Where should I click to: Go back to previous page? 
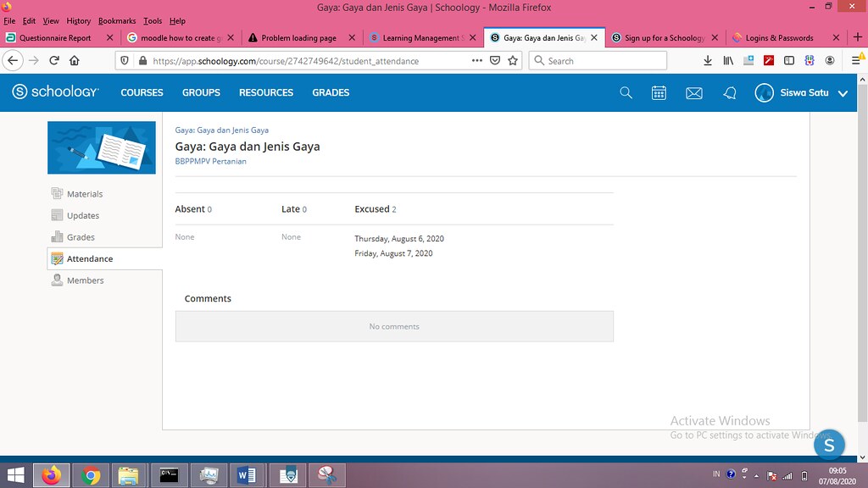pyautogui.click(x=13, y=61)
